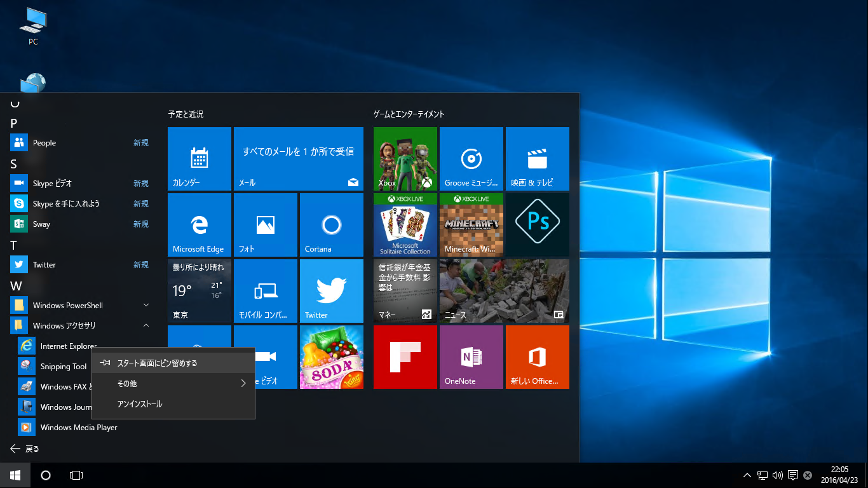Open Cortana search circle on the taskbar
868x488 pixels.
pyautogui.click(x=46, y=475)
